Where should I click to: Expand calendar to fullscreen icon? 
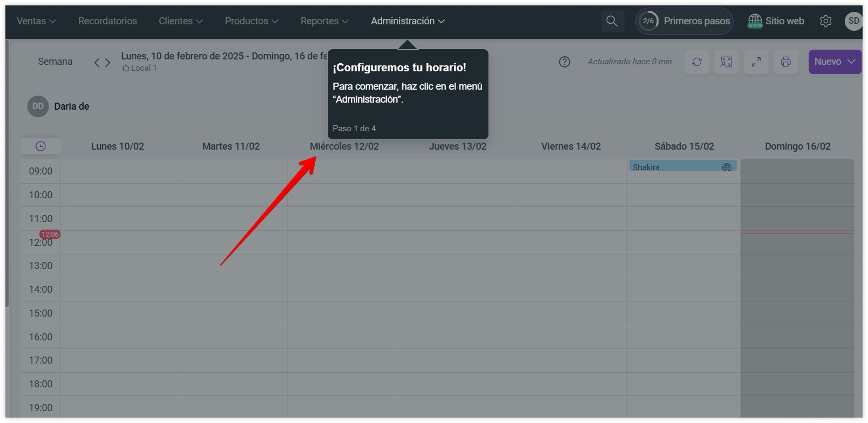(756, 62)
